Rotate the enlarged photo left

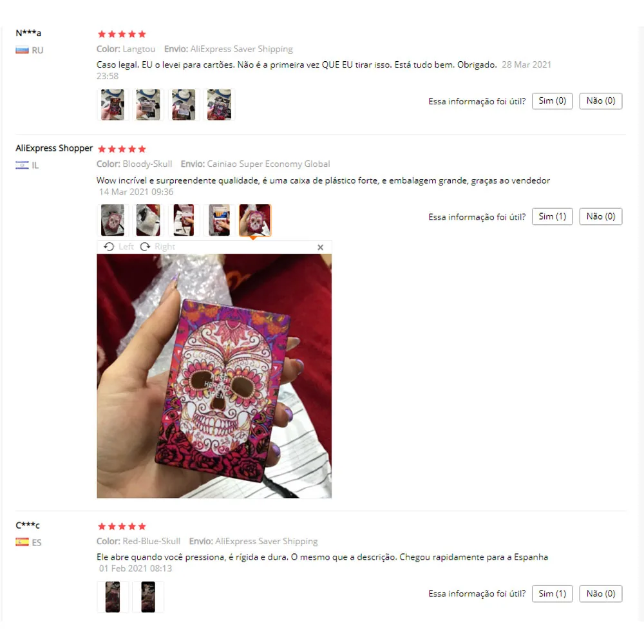[118, 247]
